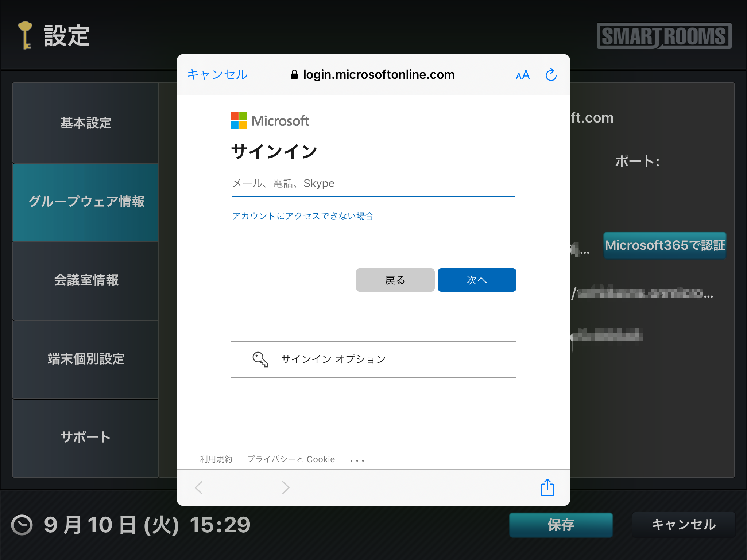Switch to the 会議室情報 tab
The image size is (747, 560).
tap(85, 280)
